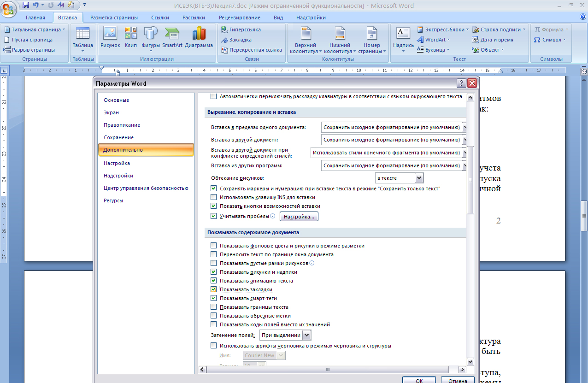Toggle Учитывать пробелы checkbox
Viewport: 588px width, 383px height.
[213, 216]
